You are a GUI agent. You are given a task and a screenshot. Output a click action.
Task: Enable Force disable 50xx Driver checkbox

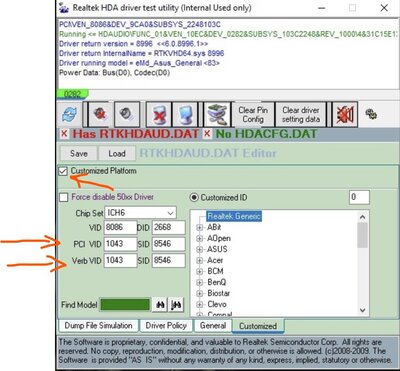tap(63, 197)
